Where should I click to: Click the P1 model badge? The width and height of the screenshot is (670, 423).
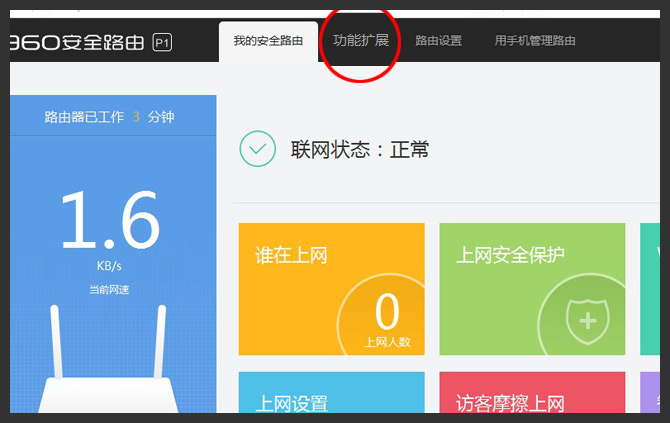click(x=162, y=42)
